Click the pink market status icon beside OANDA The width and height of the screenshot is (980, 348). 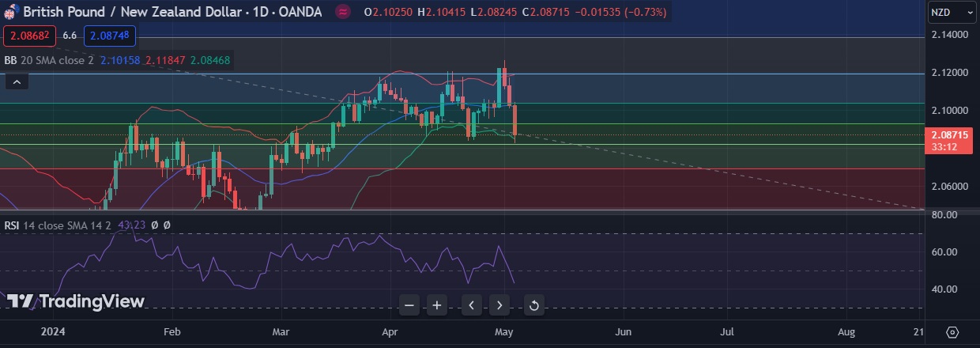click(343, 12)
